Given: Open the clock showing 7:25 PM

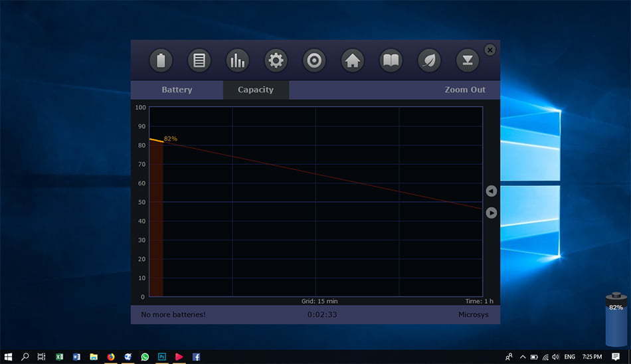Looking at the screenshot, I should click(x=592, y=357).
